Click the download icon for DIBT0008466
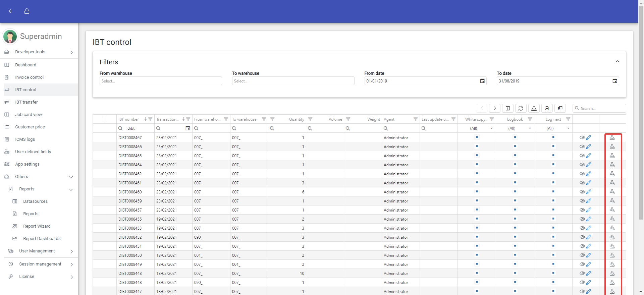This screenshot has width=644, height=295. [x=612, y=146]
